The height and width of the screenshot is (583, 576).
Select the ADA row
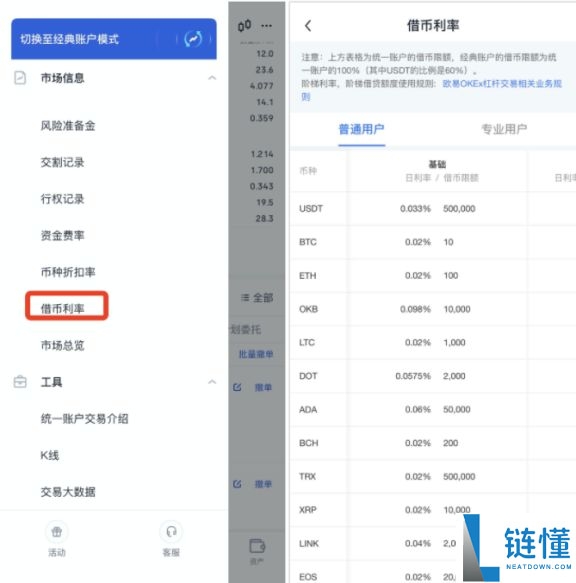433,409
